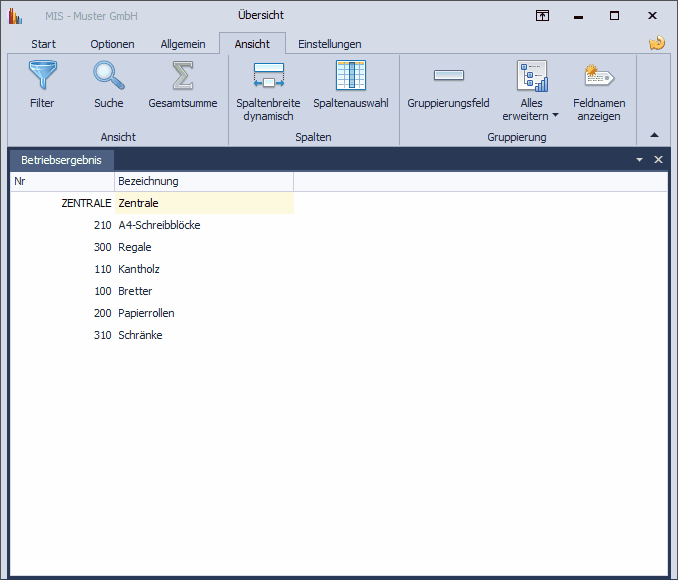Viewport: 678px width, 580px height.
Task: Click the orange back arrow icon
Action: click(x=657, y=43)
